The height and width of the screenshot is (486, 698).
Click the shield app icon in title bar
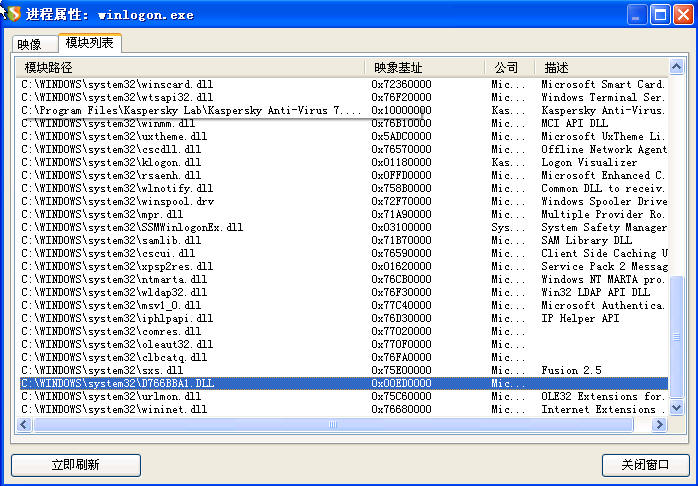[13, 14]
